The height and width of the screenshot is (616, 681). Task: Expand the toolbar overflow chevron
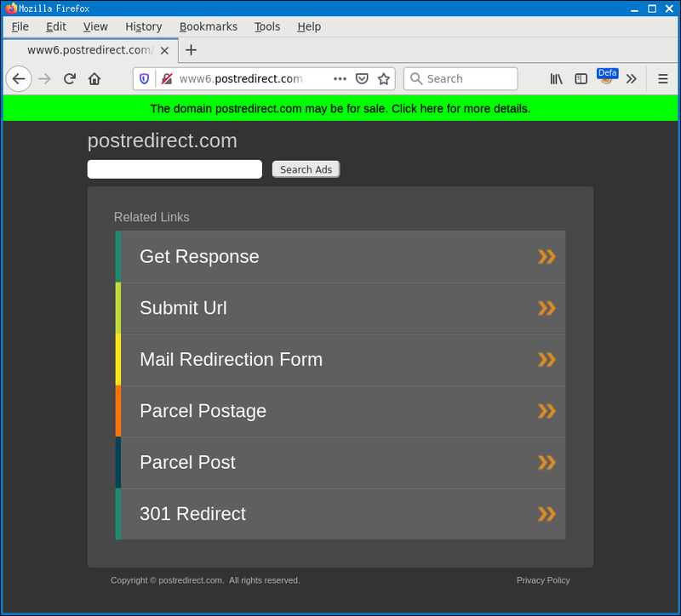[x=631, y=79]
